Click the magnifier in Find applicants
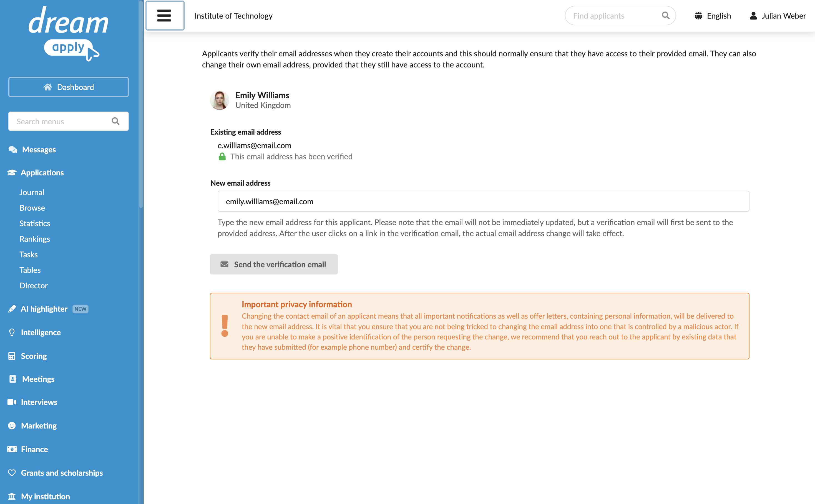The width and height of the screenshot is (815, 504). tap(665, 15)
